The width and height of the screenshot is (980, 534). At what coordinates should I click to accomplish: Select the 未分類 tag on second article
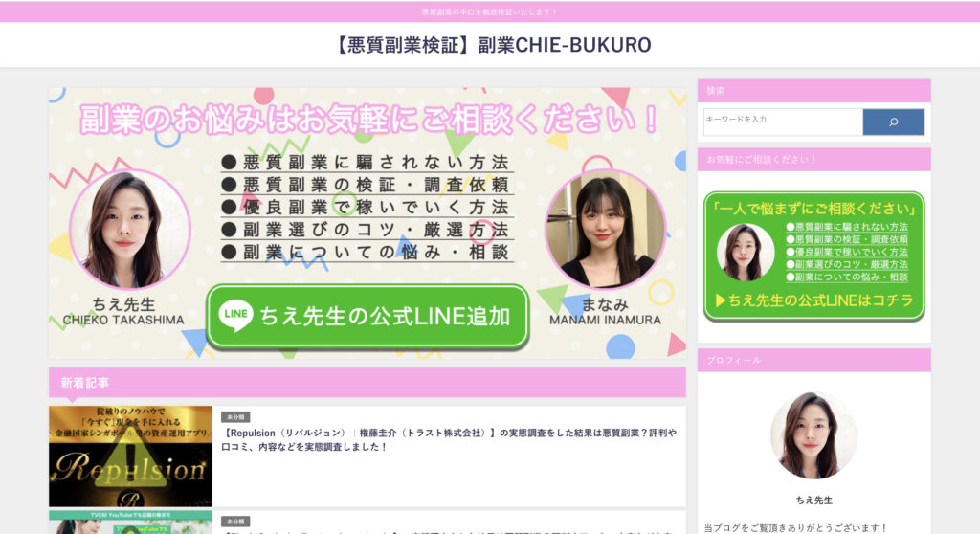(x=235, y=522)
